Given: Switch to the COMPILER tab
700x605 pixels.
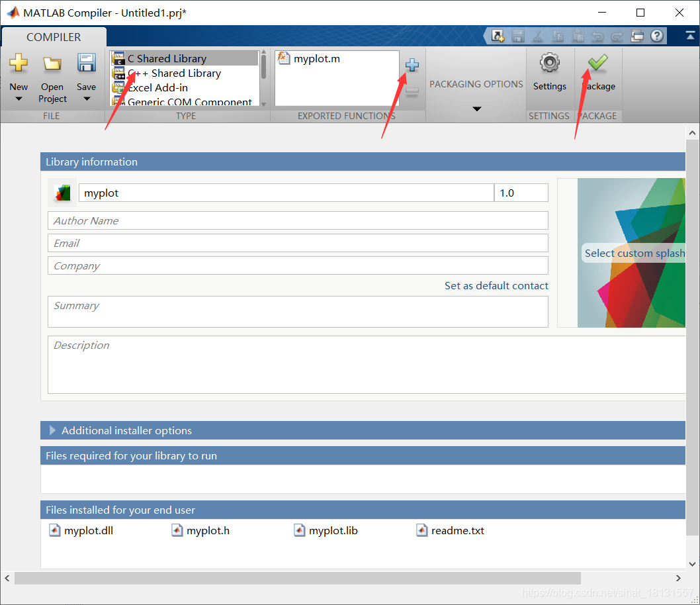Looking at the screenshot, I should click(54, 37).
